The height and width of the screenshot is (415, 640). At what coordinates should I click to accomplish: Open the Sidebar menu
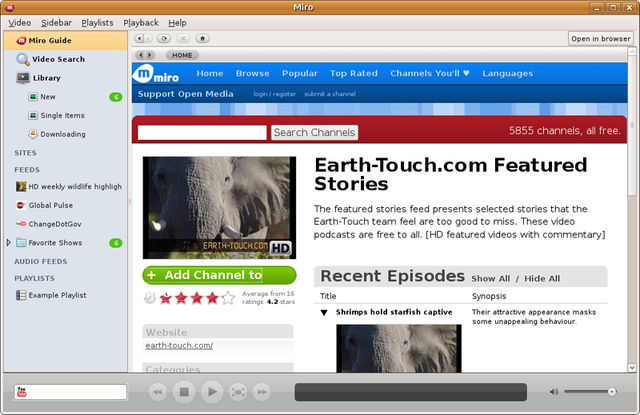point(56,23)
